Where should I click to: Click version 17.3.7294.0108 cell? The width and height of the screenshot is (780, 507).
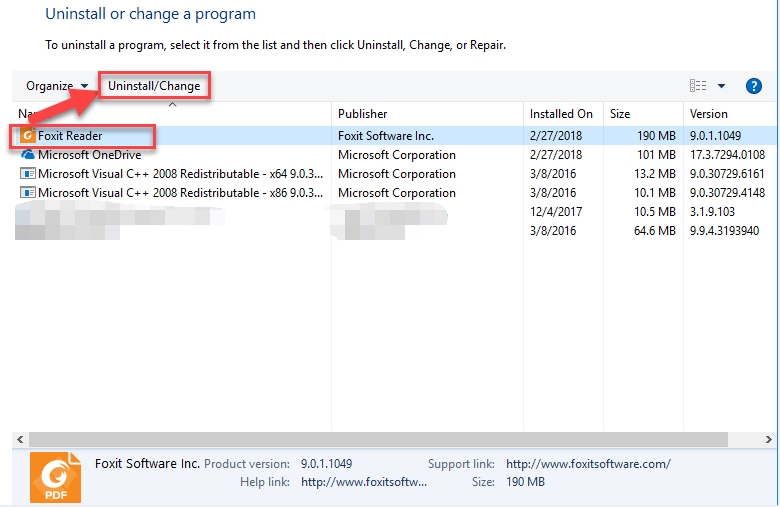(727, 155)
